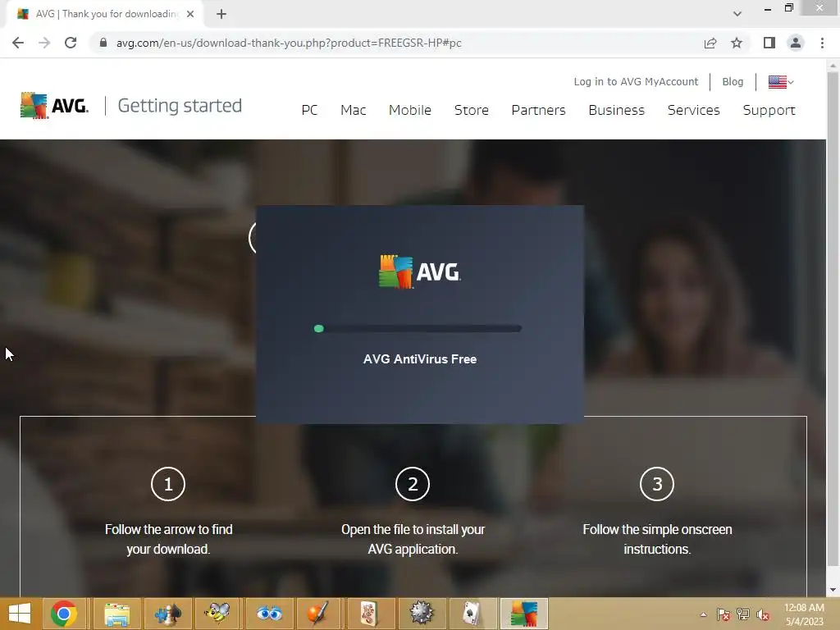Select the AVG Thank you for downloading tab
This screenshot has height=630, width=840.
tap(104, 15)
